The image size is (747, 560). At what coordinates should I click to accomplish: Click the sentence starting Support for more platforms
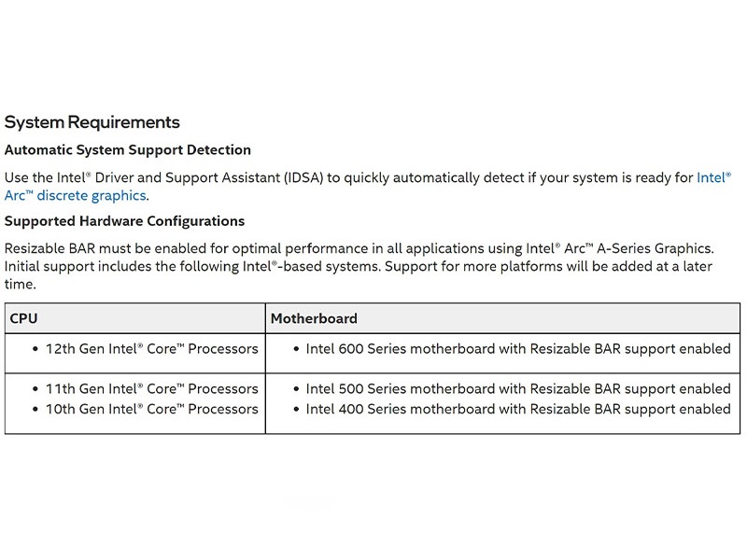(551, 267)
